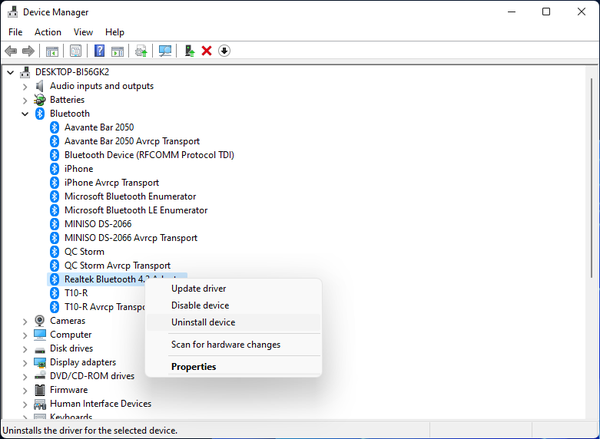This screenshot has width=600, height=439.
Task: Click the Firmware chip icon
Action: pos(39,390)
